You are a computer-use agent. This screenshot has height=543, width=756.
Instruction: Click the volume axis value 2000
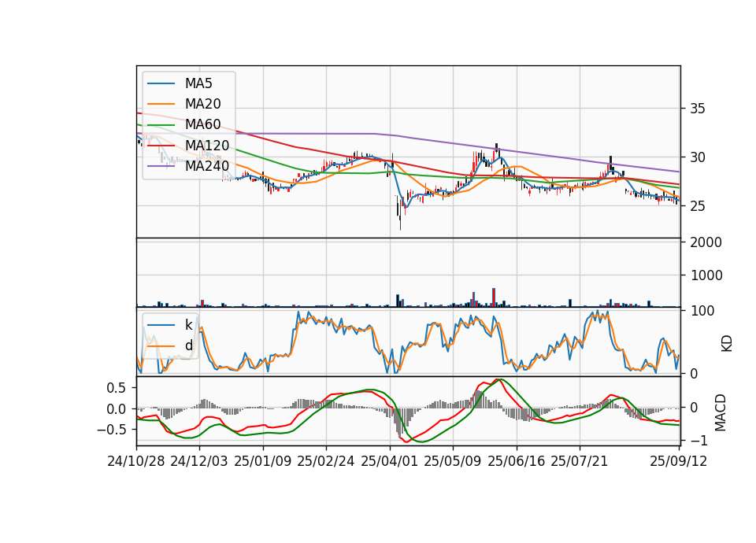coord(706,242)
